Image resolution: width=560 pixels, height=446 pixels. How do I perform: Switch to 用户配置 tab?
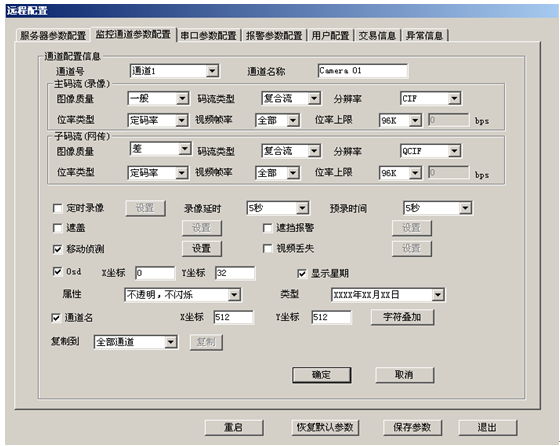click(x=330, y=35)
